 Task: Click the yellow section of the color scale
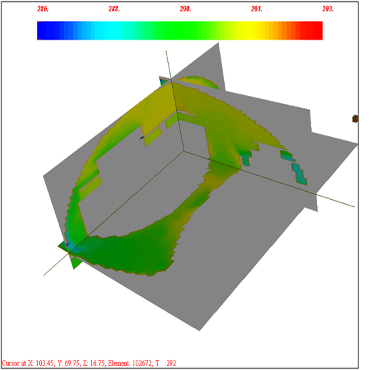pyautogui.click(x=250, y=31)
